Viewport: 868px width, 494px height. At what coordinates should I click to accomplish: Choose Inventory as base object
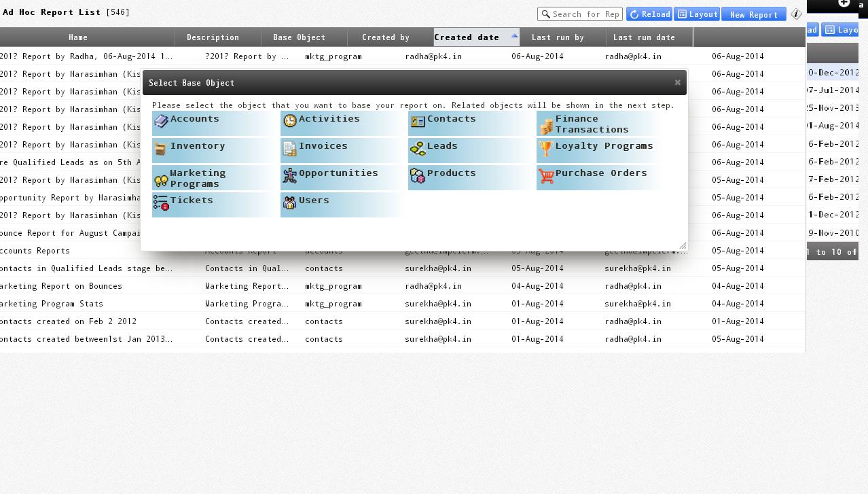[x=198, y=146]
